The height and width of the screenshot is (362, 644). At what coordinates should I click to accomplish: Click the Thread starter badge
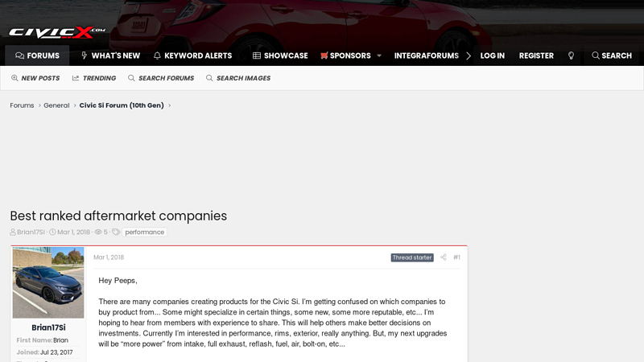pyautogui.click(x=412, y=257)
